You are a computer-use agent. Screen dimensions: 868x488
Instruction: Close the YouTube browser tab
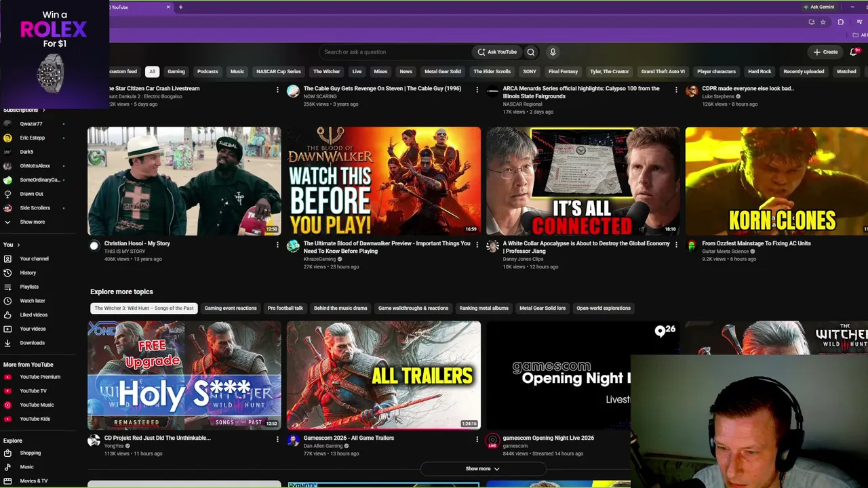pos(168,7)
